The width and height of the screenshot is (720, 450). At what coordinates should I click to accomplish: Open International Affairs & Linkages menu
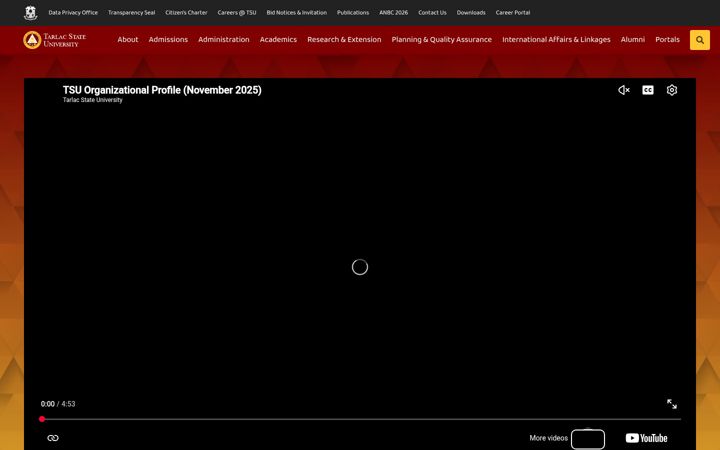556,39
